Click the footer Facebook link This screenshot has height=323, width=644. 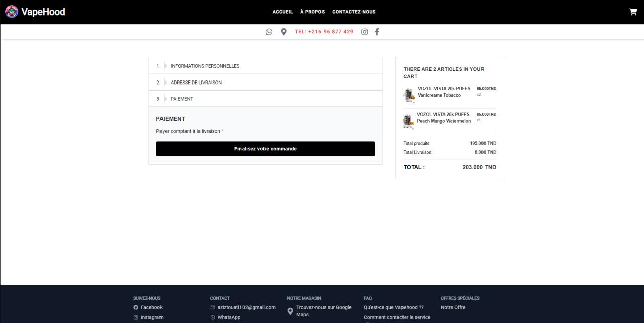(x=151, y=307)
